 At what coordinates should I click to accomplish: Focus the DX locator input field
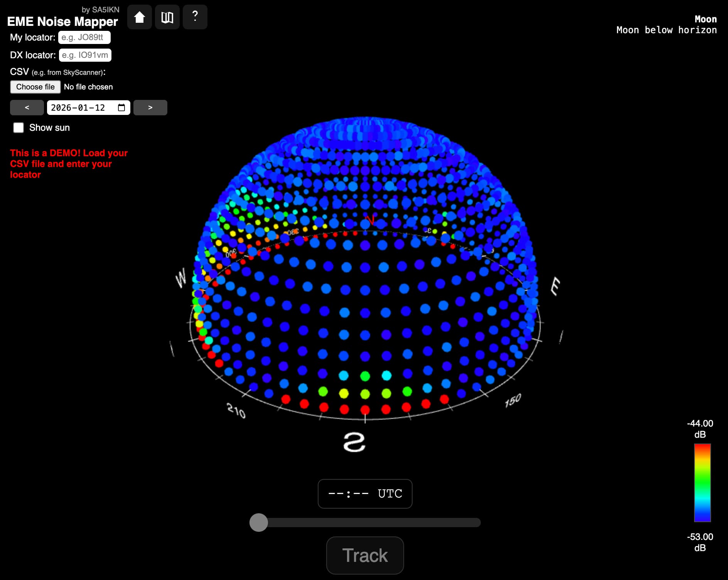(85, 55)
